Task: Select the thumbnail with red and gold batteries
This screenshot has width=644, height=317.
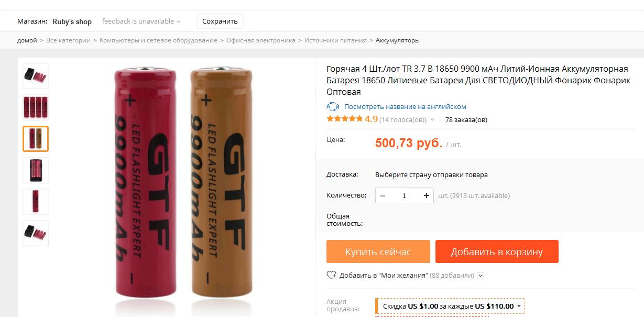Action: (x=36, y=139)
